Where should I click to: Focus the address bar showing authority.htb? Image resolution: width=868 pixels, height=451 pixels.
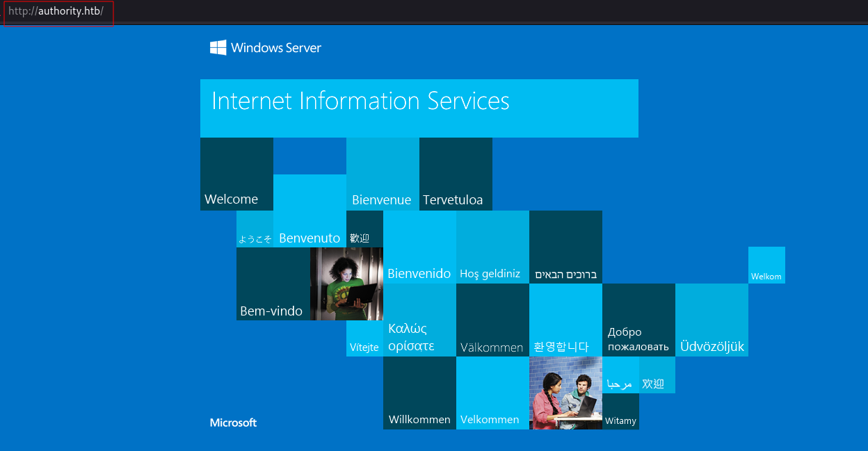pos(58,12)
